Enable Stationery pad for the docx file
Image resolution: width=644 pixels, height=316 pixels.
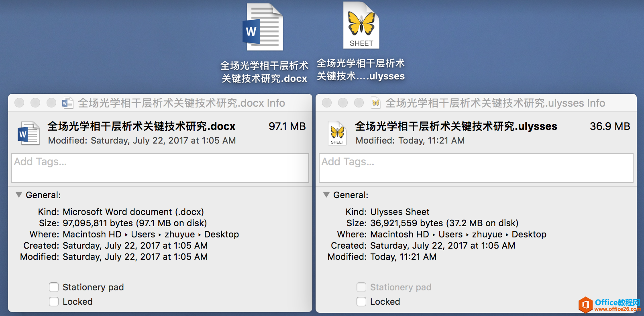54,287
